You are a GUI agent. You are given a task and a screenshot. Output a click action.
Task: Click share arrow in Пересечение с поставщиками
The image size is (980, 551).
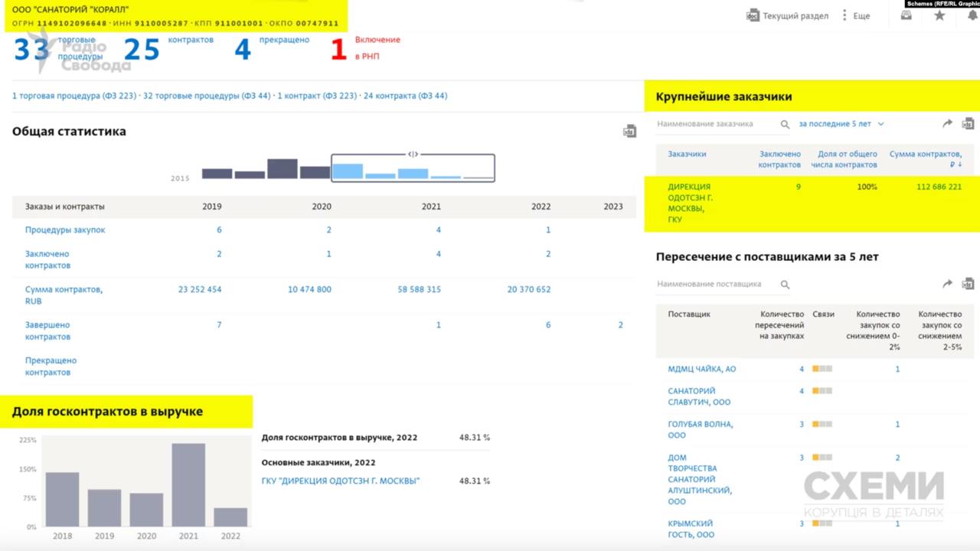tap(947, 284)
